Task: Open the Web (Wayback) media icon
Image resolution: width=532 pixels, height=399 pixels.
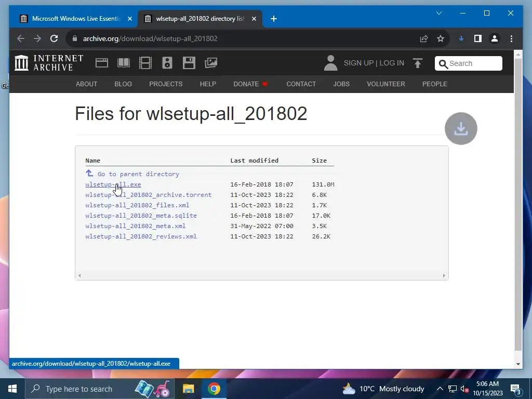Action: (x=102, y=63)
